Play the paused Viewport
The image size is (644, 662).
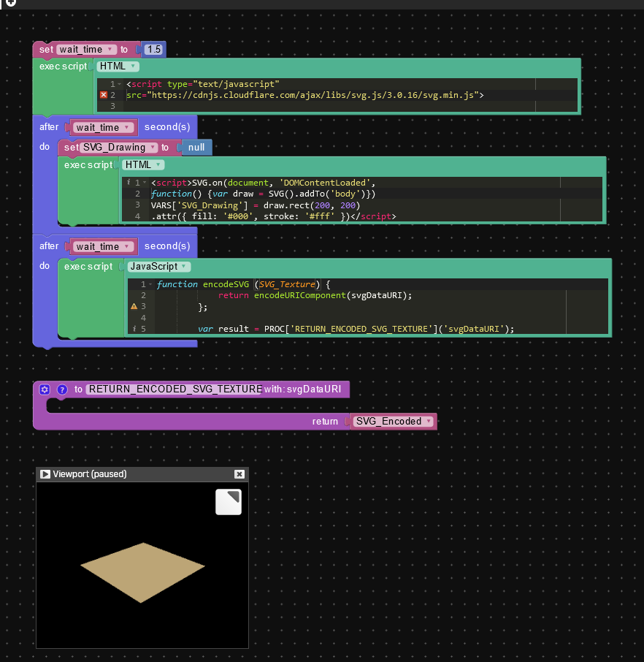(x=45, y=474)
